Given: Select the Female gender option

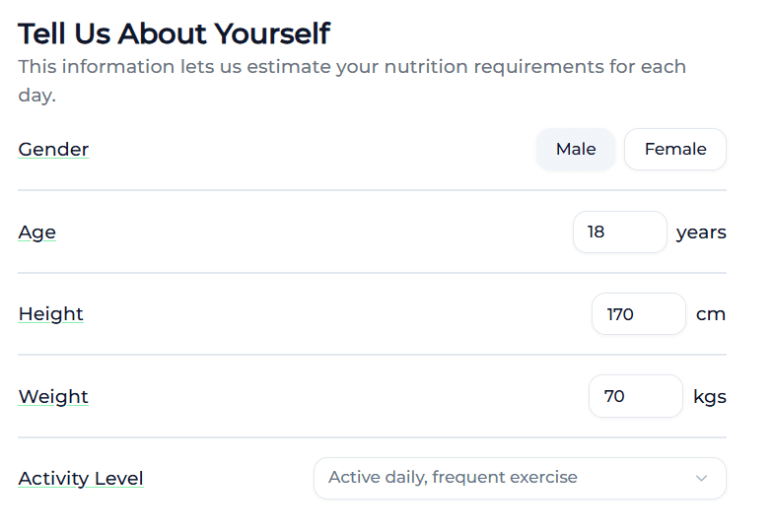Looking at the screenshot, I should (x=675, y=150).
